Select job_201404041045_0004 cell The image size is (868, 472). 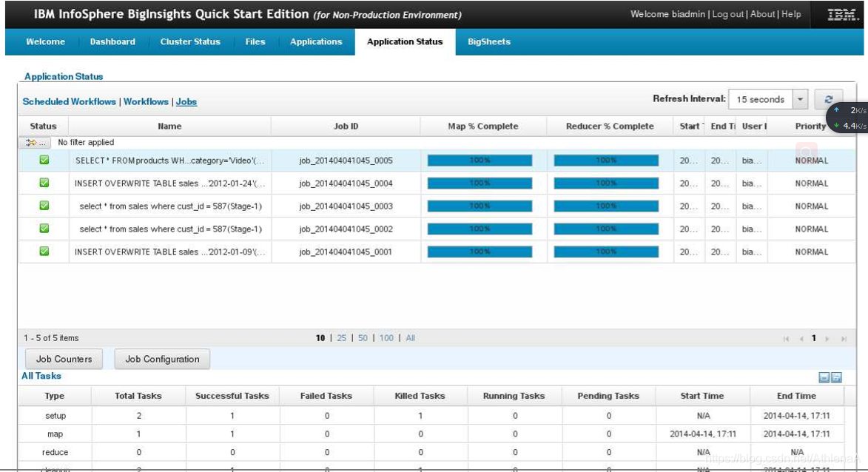346,183
